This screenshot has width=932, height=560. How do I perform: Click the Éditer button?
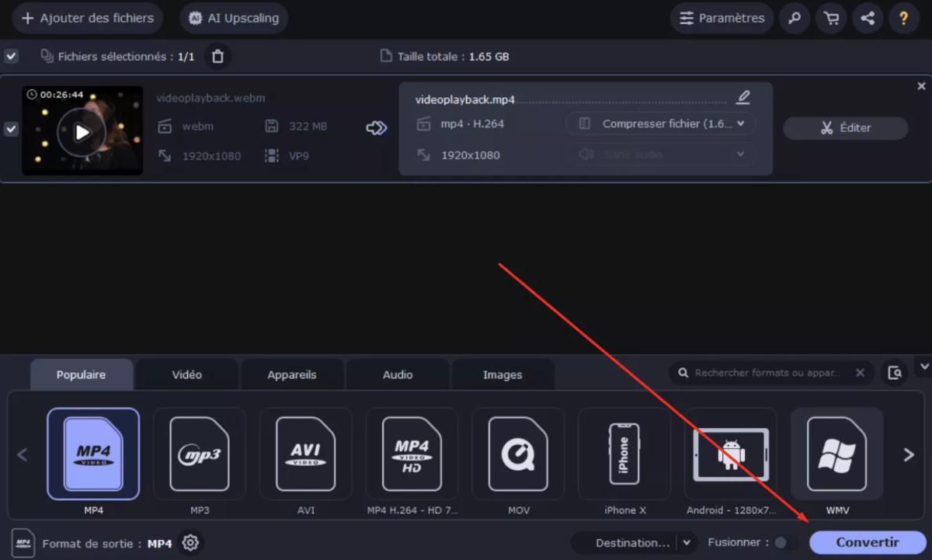pos(845,128)
